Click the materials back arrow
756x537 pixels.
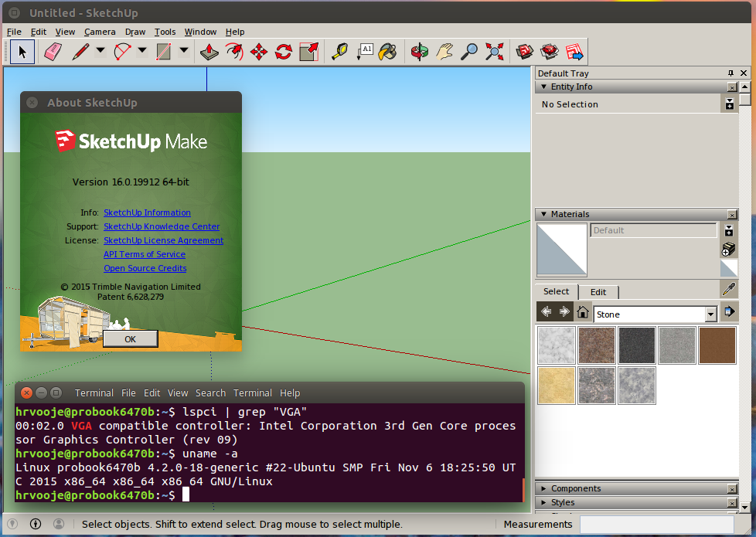point(546,312)
